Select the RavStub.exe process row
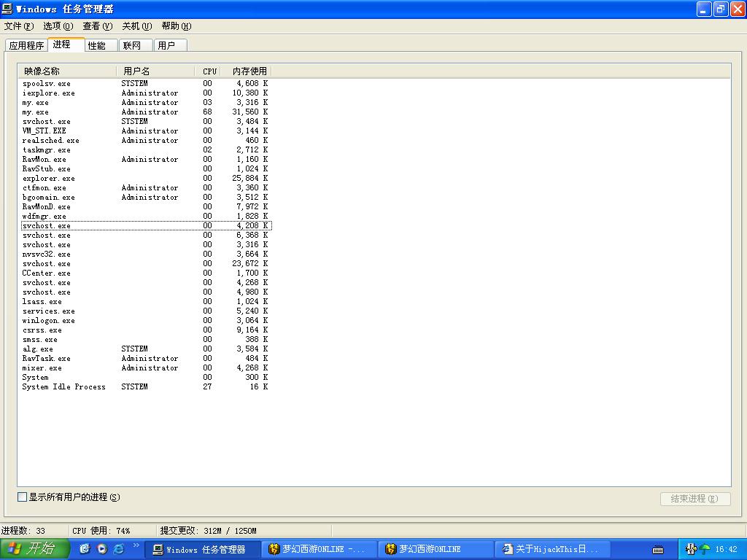The height and width of the screenshot is (560, 747). [x=146, y=169]
